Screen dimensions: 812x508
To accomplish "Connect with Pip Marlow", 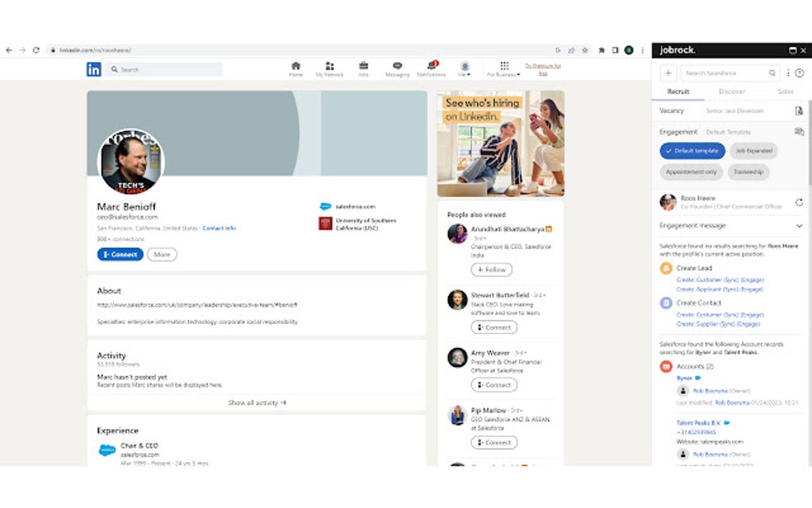I will pos(494,442).
